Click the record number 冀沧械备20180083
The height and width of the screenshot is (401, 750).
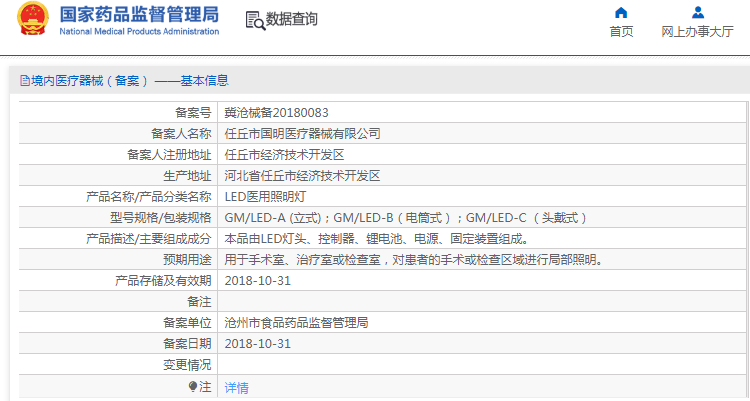click(x=276, y=113)
